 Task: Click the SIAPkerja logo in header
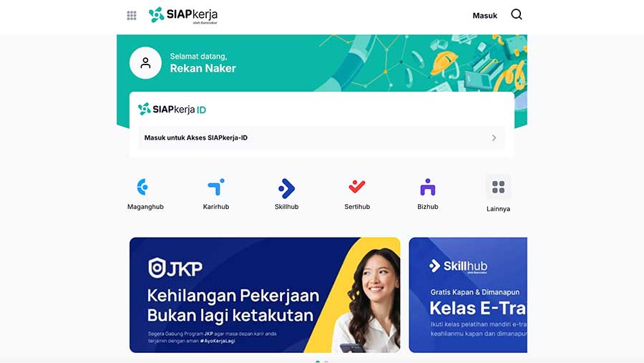[x=183, y=16]
